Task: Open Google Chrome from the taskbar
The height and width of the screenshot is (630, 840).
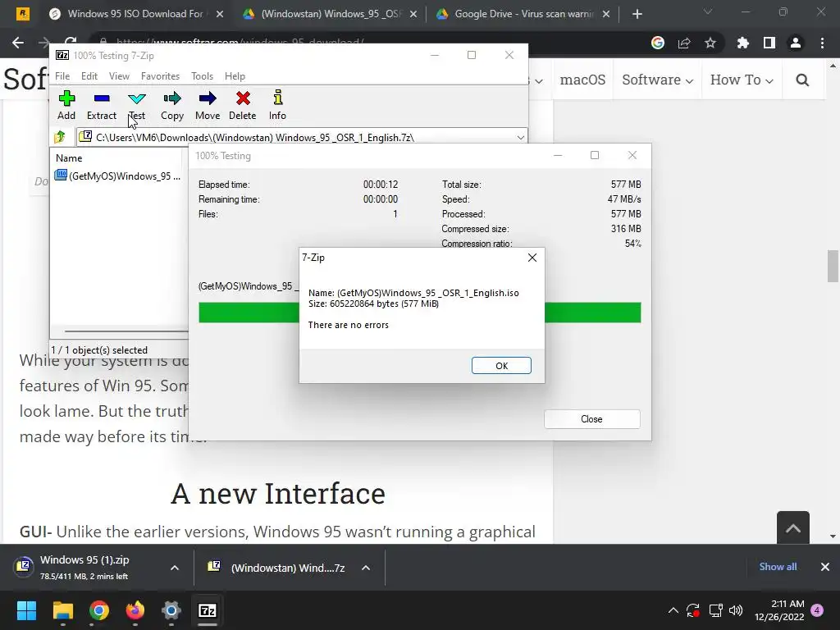Action: (x=99, y=610)
